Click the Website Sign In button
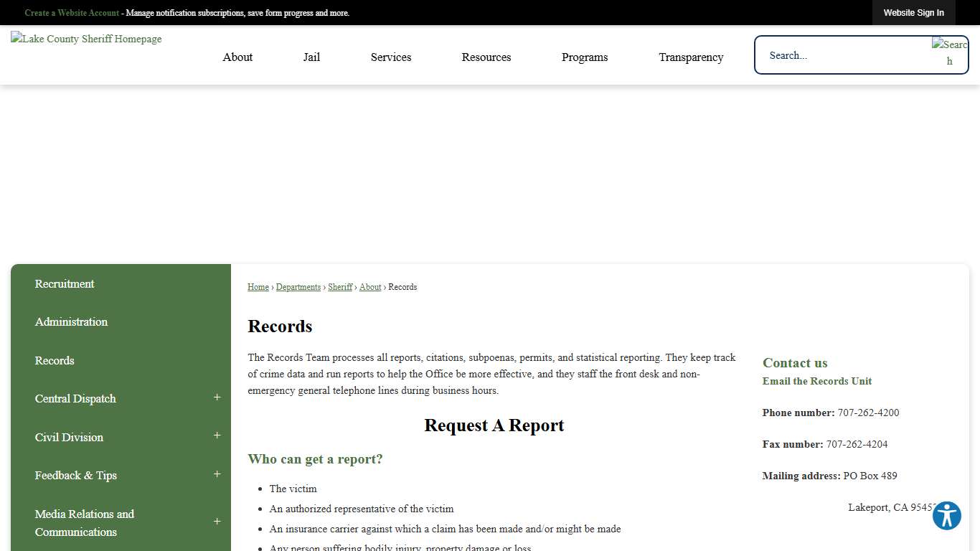 click(913, 13)
